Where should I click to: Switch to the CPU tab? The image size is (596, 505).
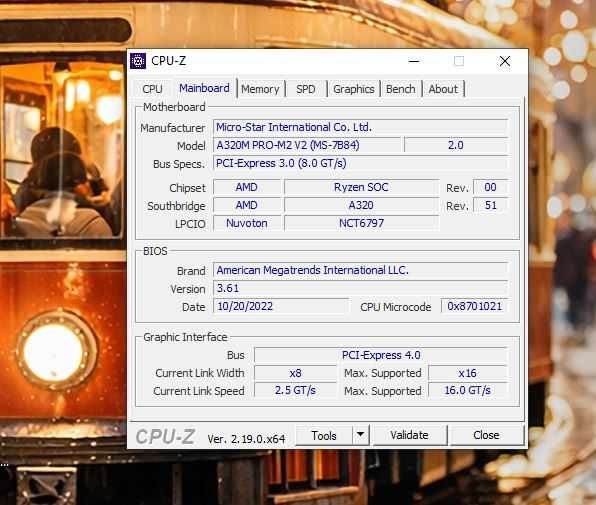coord(152,89)
